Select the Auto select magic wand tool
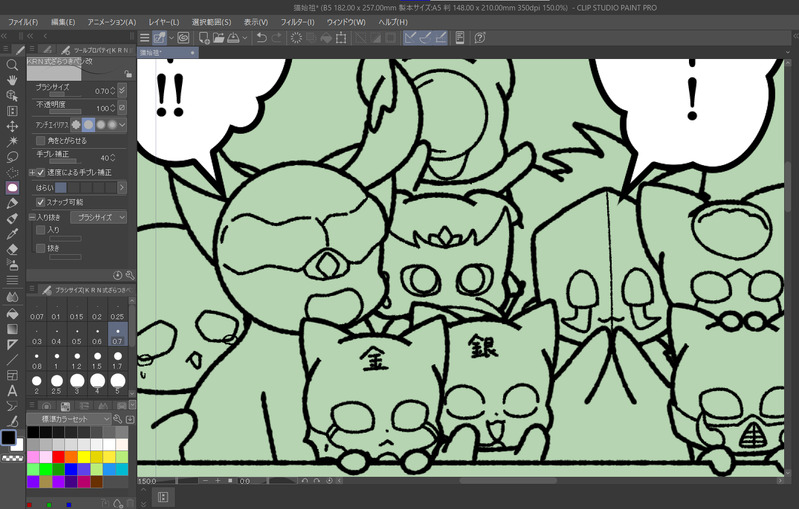This screenshot has width=799, height=509. (12, 141)
